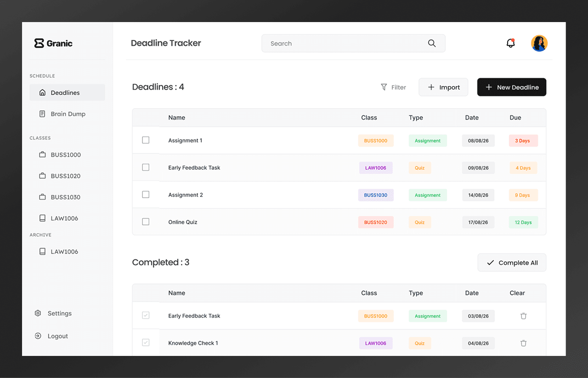588x378 pixels.
Task: Click the 3 Days due badge
Action: click(x=523, y=141)
